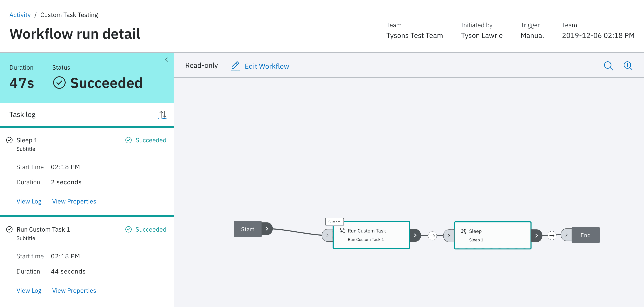Click Edit Workflow link

tap(267, 66)
